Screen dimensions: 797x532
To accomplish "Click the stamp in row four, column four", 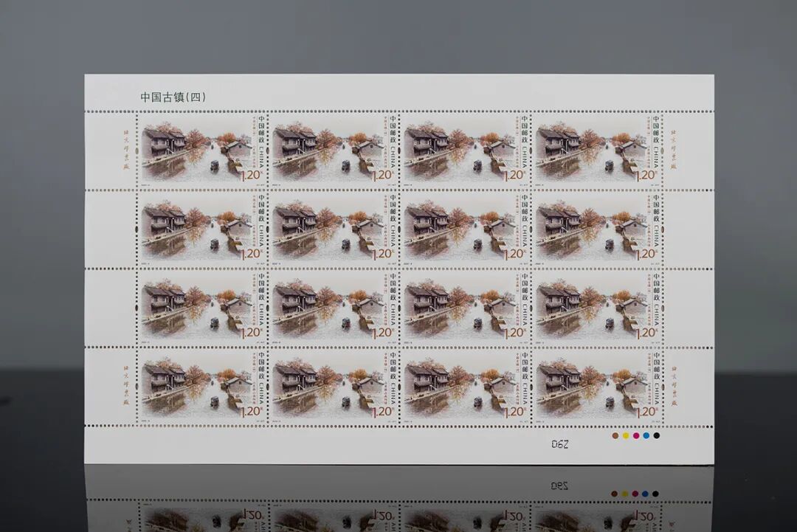I will [598, 386].
